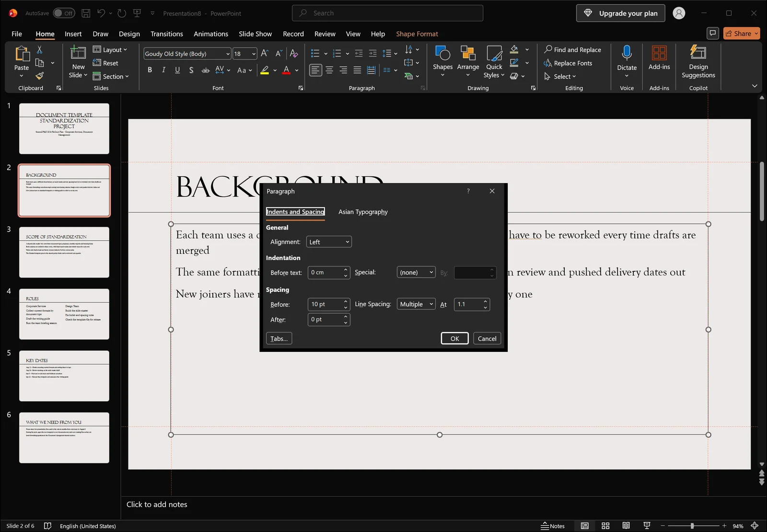The width and height of the screenshot is (767, 532).
Task: Click Find and Replace
Action: click(572, 49)
